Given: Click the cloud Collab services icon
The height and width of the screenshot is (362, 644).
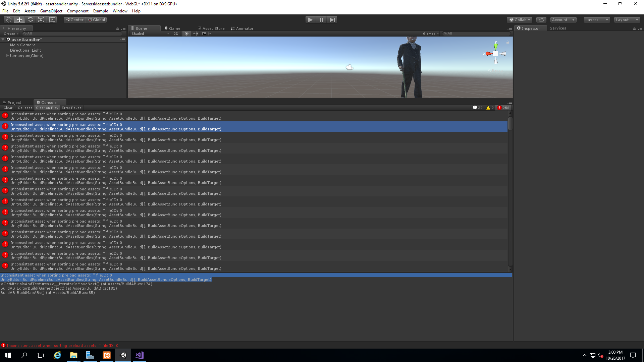Looking at the screenshot, I should click(x=541, y=19).
